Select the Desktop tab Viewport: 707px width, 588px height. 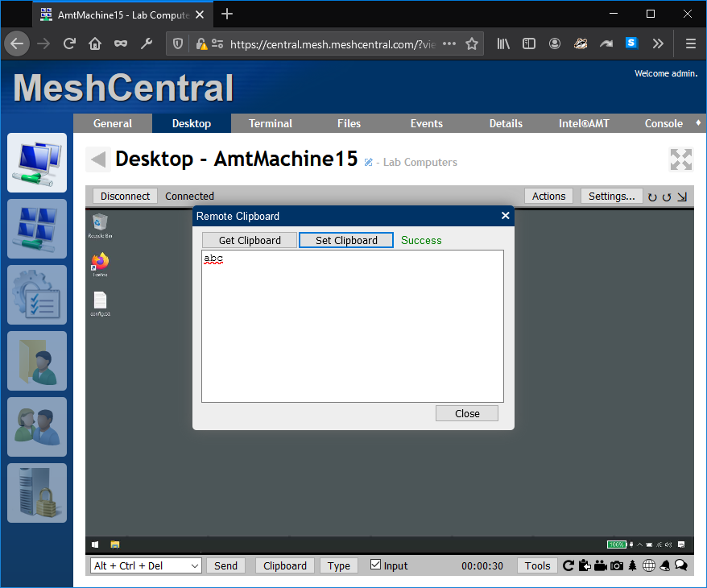pyautogui.click(x=192, y=123)
